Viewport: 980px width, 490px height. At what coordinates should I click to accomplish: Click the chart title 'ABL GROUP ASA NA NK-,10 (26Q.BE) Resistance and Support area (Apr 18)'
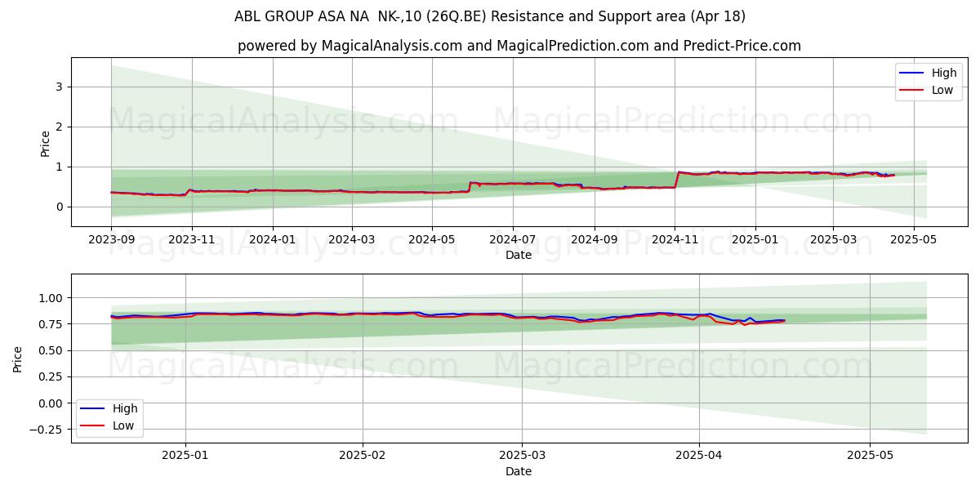click(489, 16)
